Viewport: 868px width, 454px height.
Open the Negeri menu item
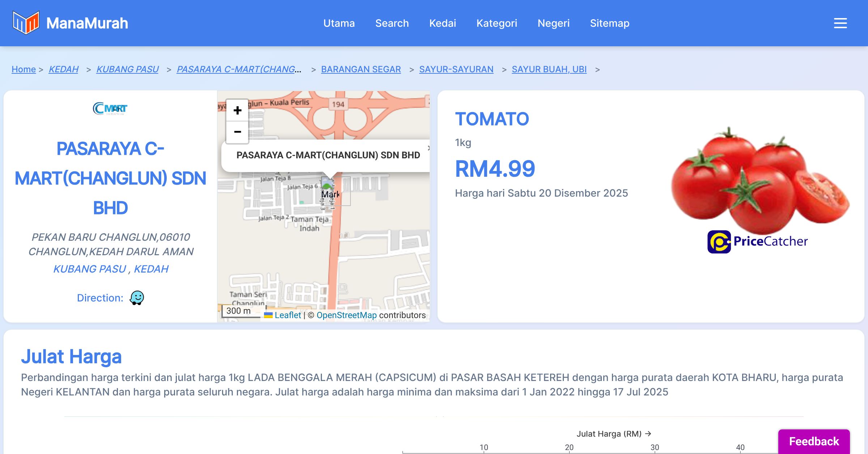[553, 23]
